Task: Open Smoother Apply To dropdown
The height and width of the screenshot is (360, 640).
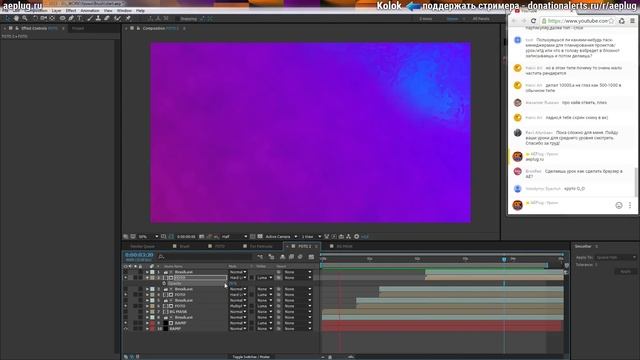Action: (616, 258)
